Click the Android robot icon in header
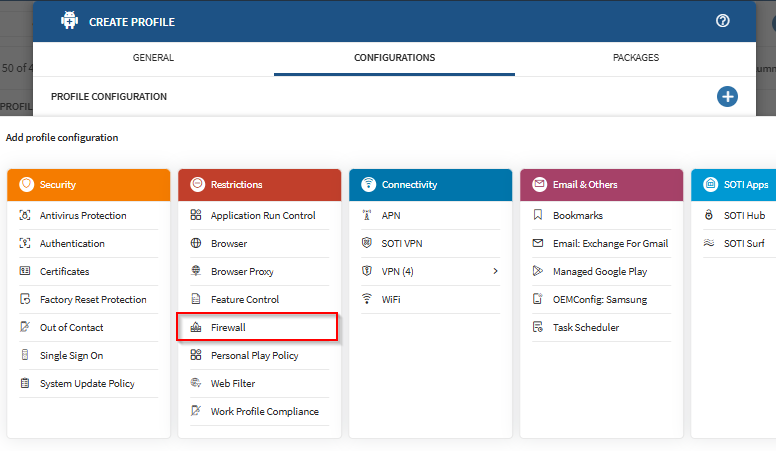This screenshot has height=451, width=776. (x=69, y=21)
